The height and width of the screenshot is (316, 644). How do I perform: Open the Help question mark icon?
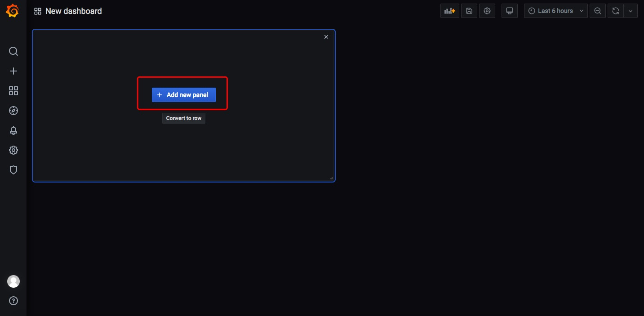point(13,301)
